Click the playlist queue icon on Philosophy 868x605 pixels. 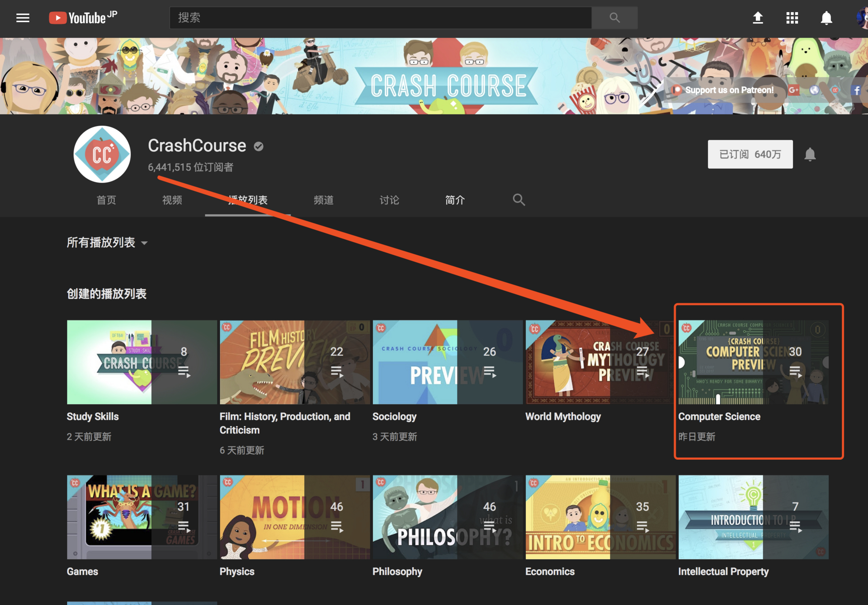(x=490, y=527)
